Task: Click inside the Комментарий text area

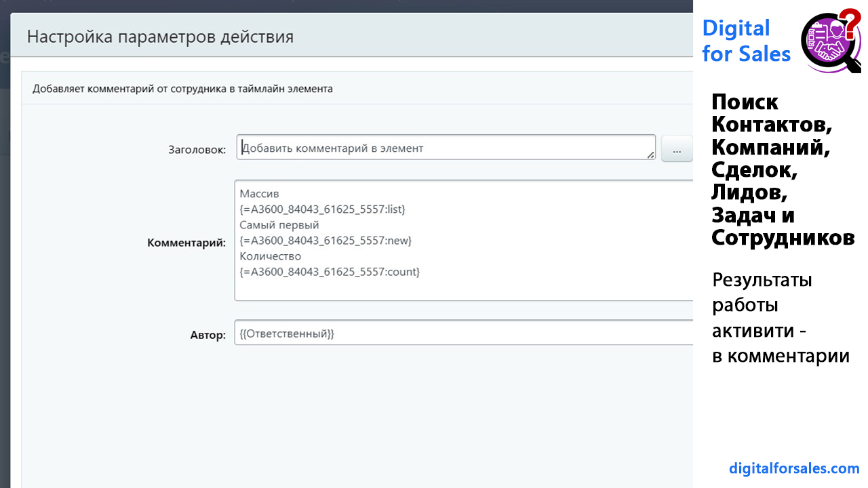Action: click(461, 288)
